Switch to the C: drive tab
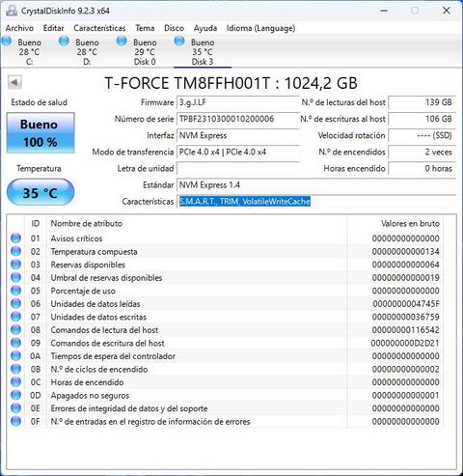The image size is (463, 476). (29, 51)
